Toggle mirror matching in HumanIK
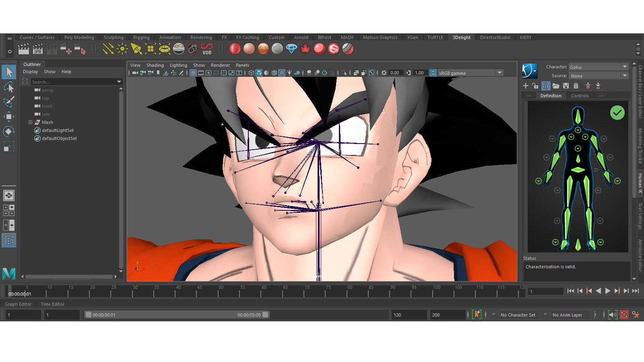Image resolution: width=644 pixels, height=362 pixels. (546, 86)
